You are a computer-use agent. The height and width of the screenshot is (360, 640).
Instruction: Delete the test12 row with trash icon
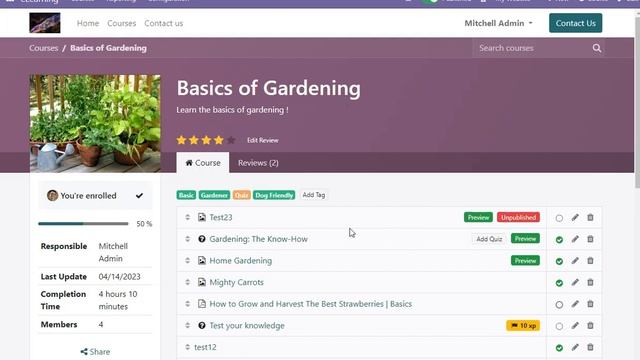click(x=590, y=347)
